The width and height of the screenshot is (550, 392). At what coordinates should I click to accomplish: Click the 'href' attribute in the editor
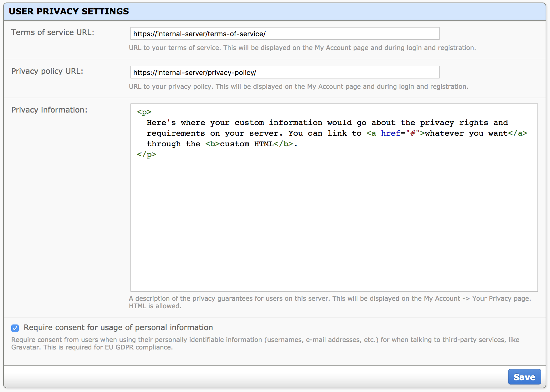391,133
